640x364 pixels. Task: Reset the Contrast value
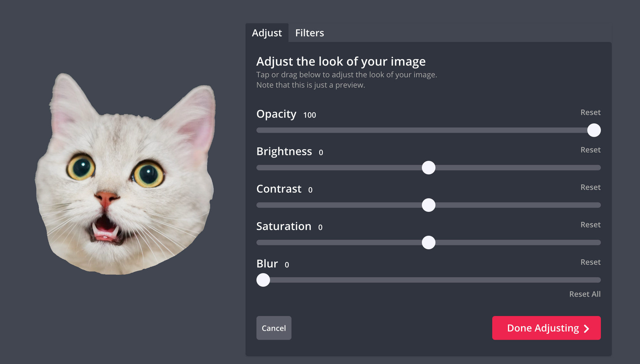(x=590, y=187)
